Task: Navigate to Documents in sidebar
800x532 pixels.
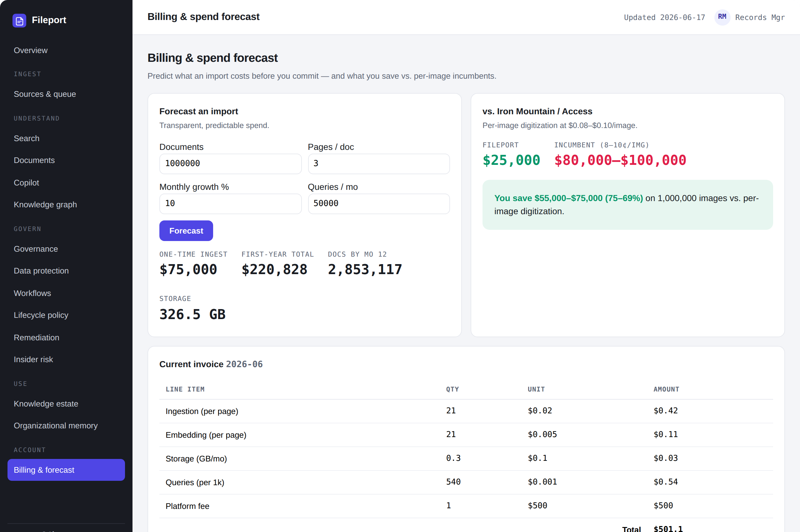Action: (66, 160)
